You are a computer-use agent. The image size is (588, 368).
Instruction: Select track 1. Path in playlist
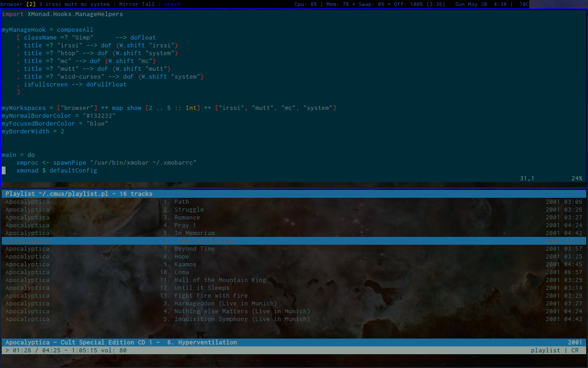181,202
